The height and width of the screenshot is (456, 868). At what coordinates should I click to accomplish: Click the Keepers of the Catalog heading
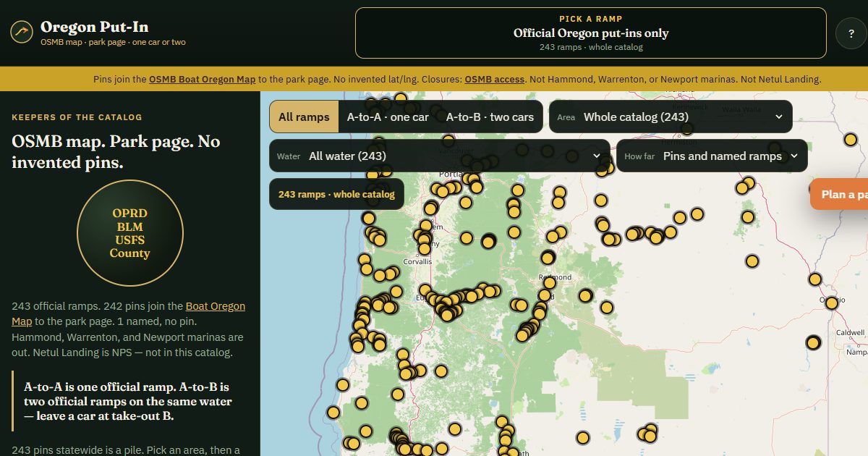coord(77,117)
